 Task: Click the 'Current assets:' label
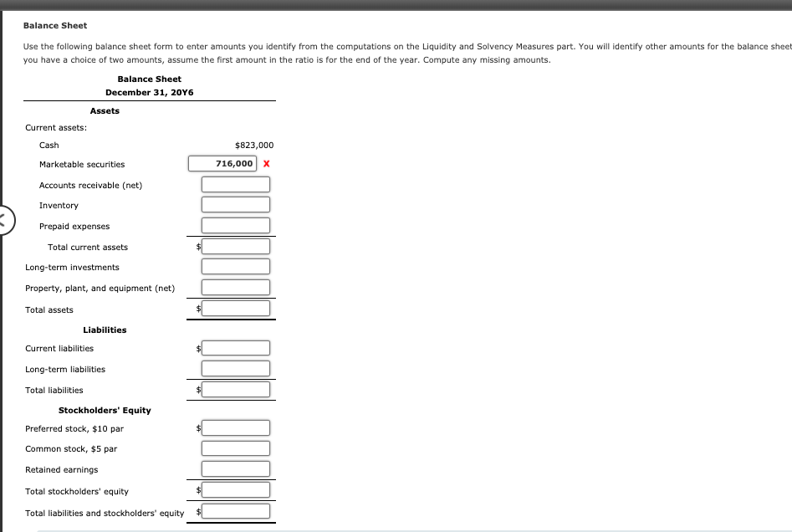pyautogui.click(x=56, y=128)
